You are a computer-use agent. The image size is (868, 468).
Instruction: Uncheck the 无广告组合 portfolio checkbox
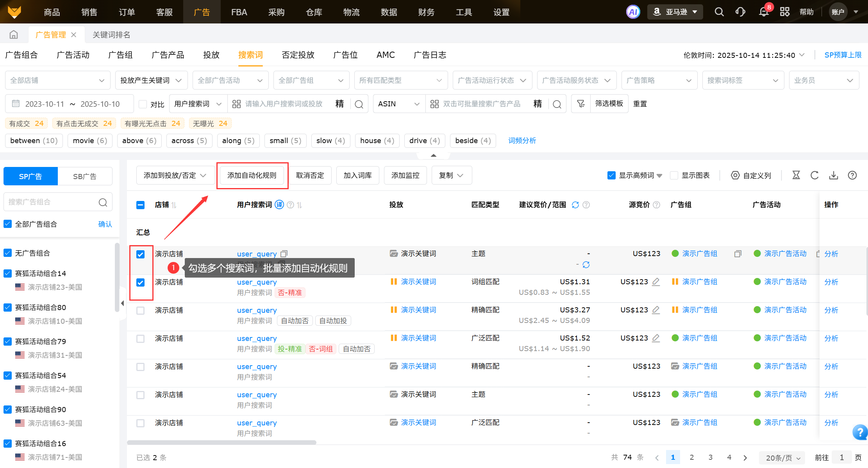tap(7, 253)
